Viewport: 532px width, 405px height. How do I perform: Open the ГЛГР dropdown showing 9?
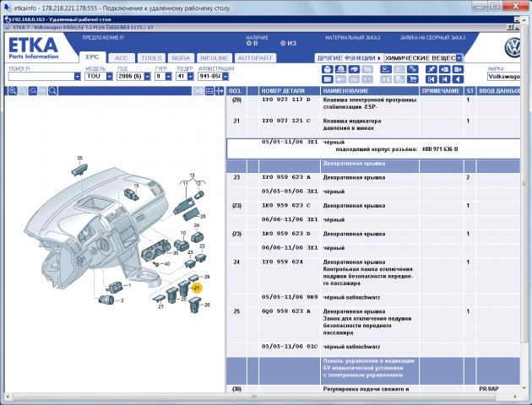click(169, 77)
